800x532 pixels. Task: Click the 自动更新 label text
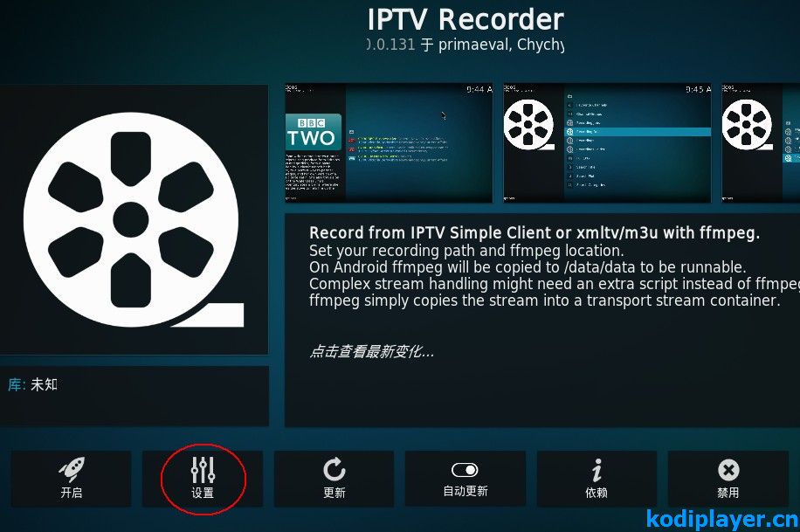coord(465,491)
